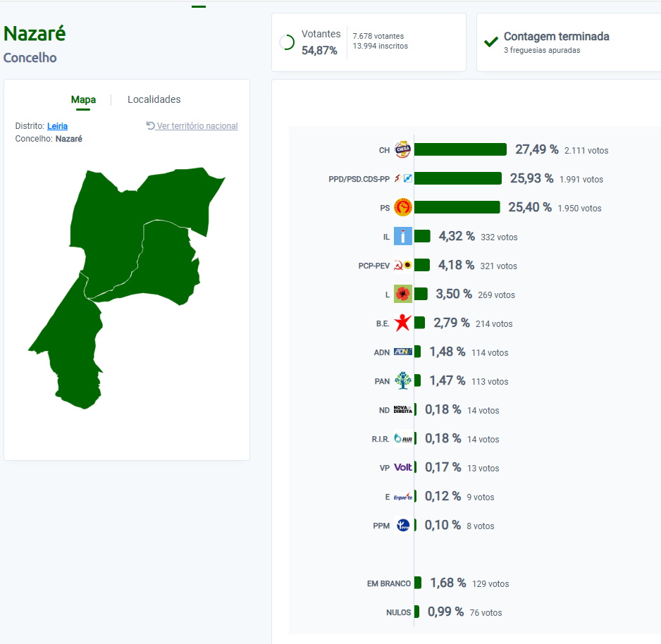Click the Nova Direita logo

[x=402, y=409]
